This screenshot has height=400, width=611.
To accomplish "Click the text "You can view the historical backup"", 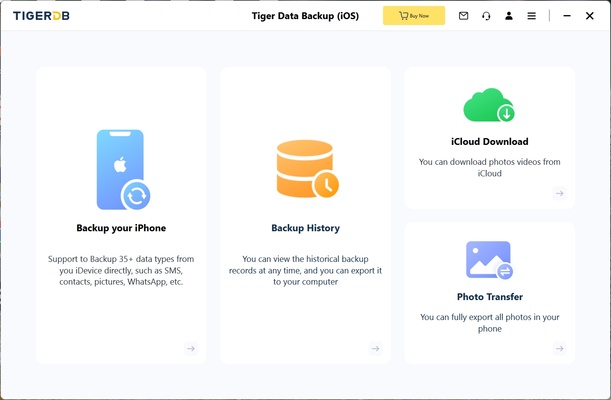I will pyautogui.click(x=305, y=259).
